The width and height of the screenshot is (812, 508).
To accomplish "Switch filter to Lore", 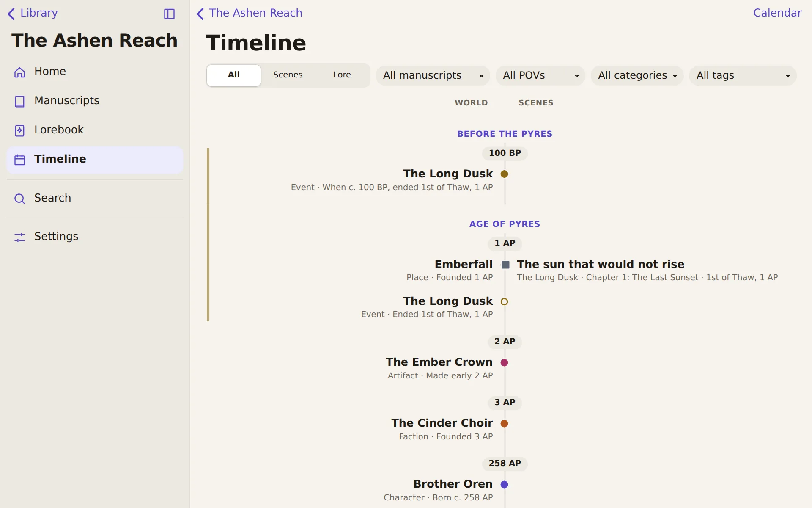I will pyautogui.click(x=342, y=75).
